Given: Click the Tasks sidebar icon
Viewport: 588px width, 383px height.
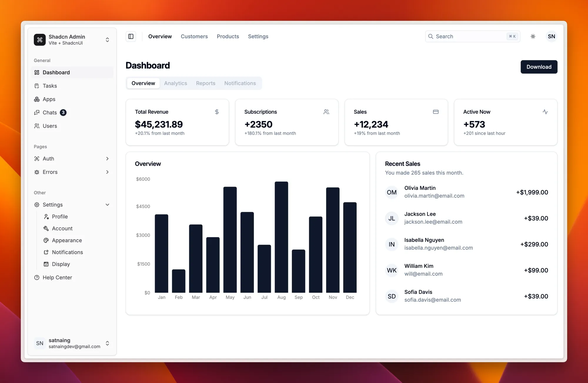Looking at the screenshot, I should tap(37, 86).
